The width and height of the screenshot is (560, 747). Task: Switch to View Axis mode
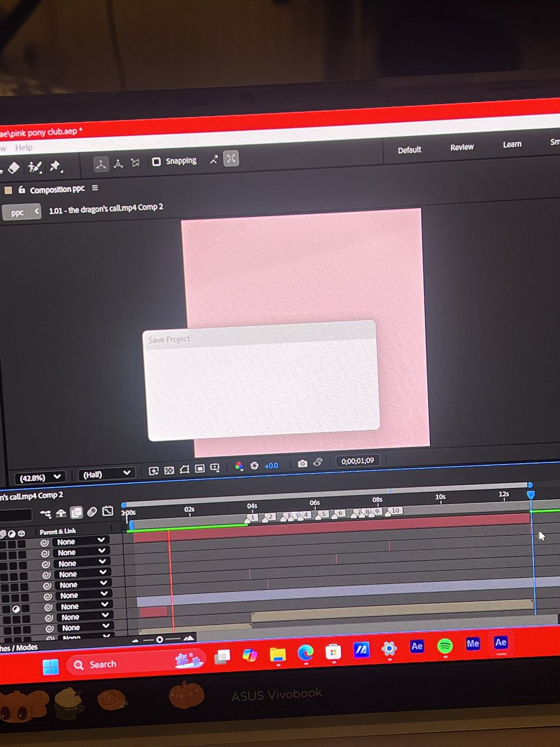135,162
